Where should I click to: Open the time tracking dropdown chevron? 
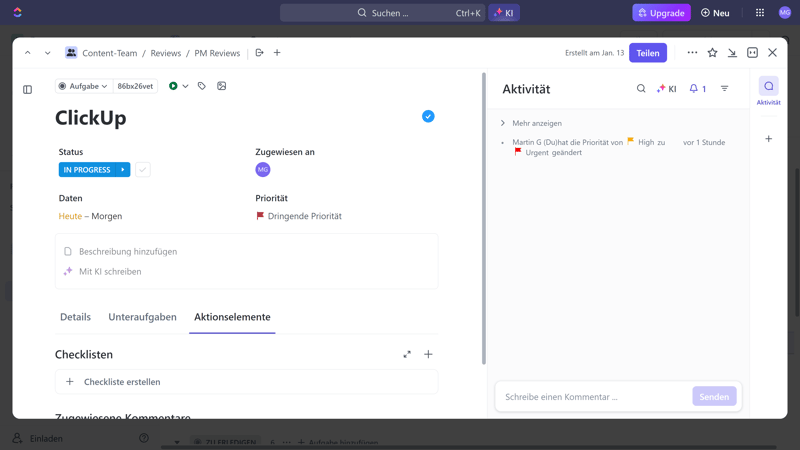click(x=185, y=86)
